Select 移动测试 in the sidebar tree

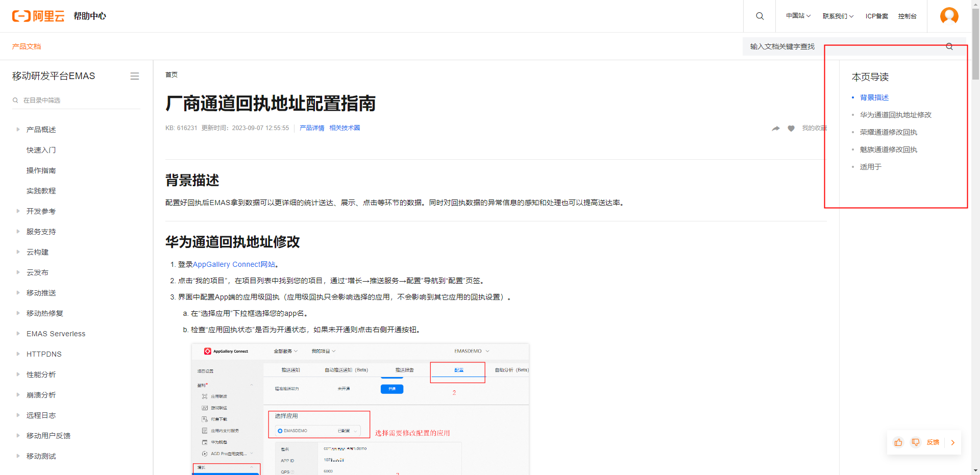click(41, 456)
